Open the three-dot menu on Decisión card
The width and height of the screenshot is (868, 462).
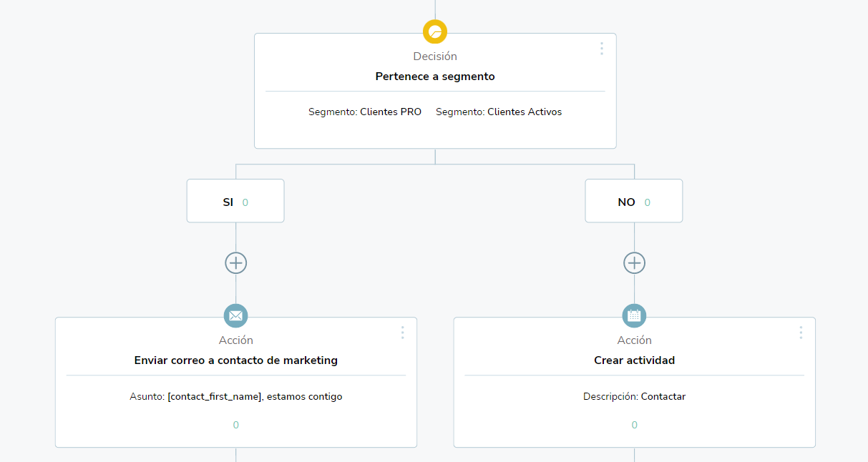[x=601, y=48]
